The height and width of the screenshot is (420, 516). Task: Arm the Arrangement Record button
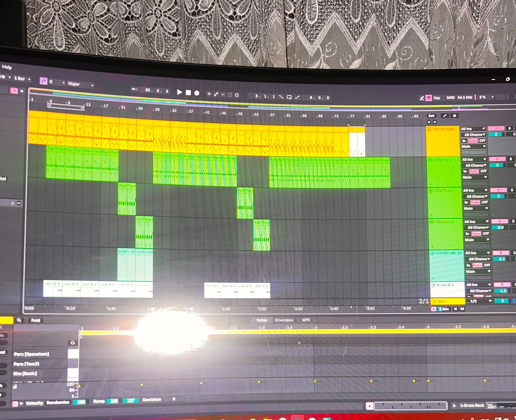coord(197,93)
